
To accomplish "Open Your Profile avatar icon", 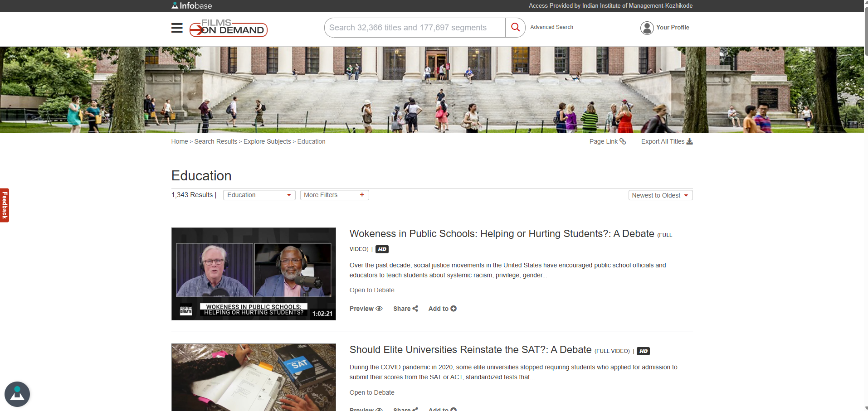I will coord(647,28).
